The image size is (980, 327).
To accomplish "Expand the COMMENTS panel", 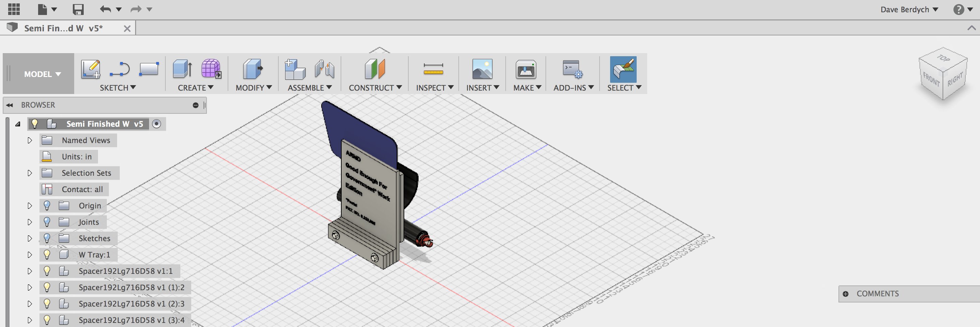I will [845, 294].
